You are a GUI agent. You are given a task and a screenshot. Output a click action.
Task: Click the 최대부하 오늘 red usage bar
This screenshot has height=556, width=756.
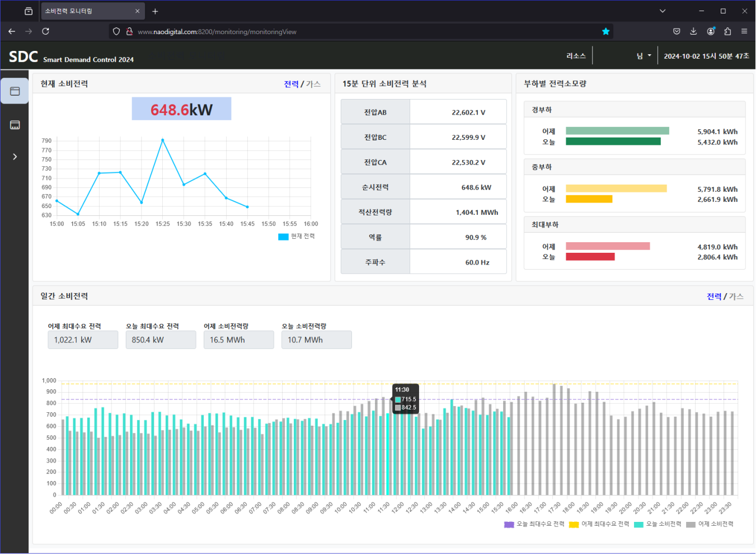tap(590, 257)
